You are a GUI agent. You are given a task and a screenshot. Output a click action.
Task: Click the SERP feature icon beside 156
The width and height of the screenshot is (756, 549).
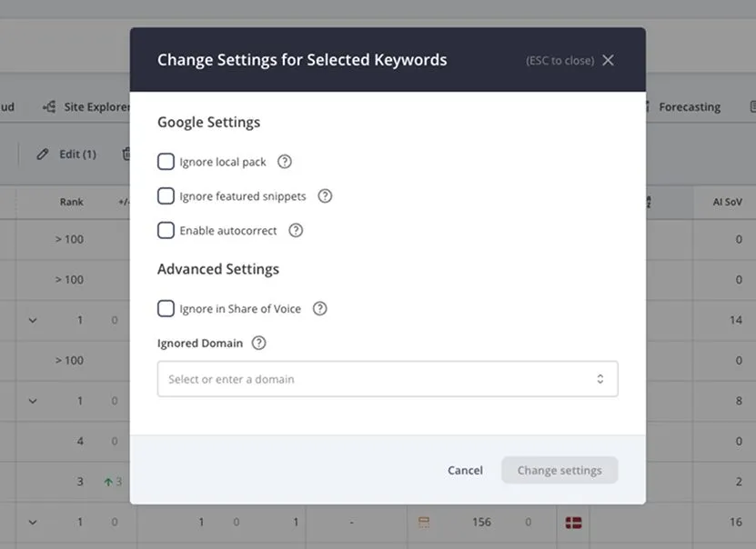tap(425, 522)
